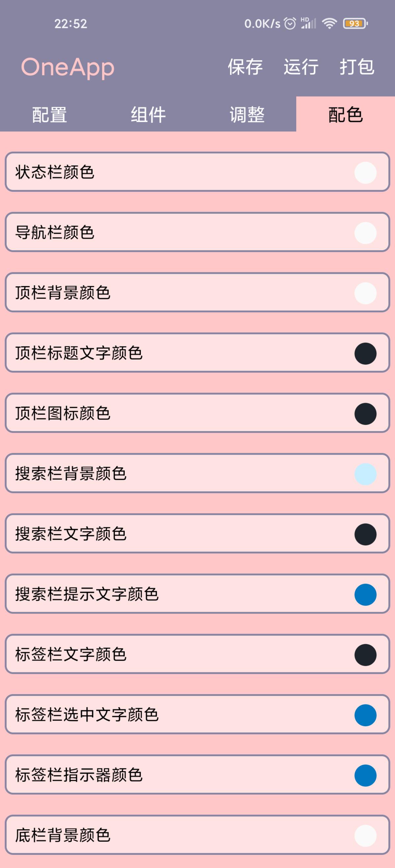Click the 状态栏颜色 white color swatch
This screenshot has height=868, width=395.
[x=365, y=173]
